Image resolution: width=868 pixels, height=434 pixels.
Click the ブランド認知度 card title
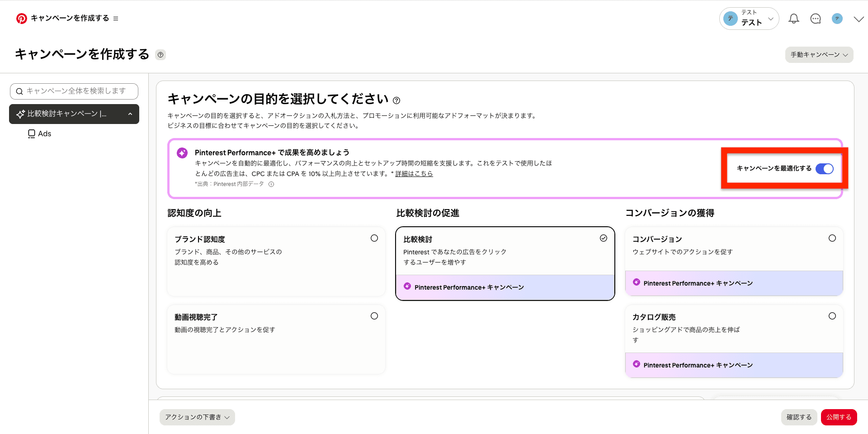[x=200, y=239]
